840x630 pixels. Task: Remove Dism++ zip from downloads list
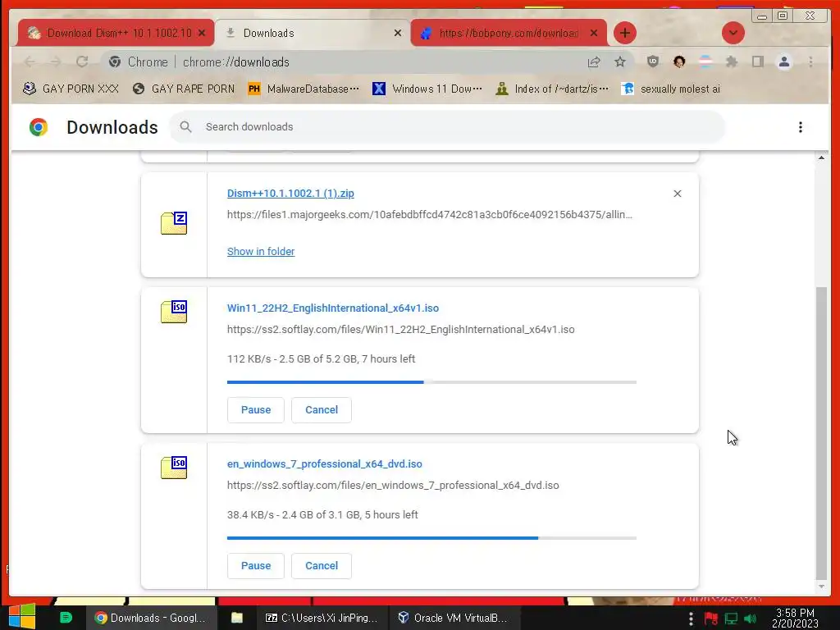677,194
